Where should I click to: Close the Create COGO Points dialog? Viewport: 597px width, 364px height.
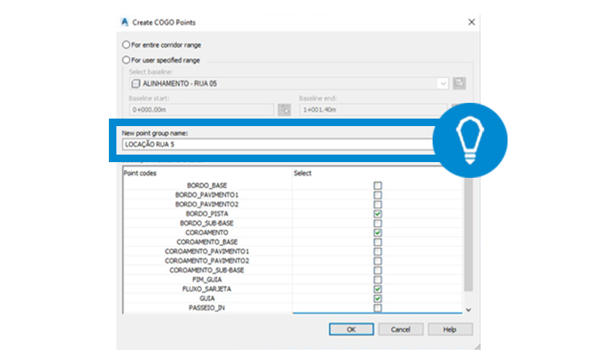tap(472, 22)
